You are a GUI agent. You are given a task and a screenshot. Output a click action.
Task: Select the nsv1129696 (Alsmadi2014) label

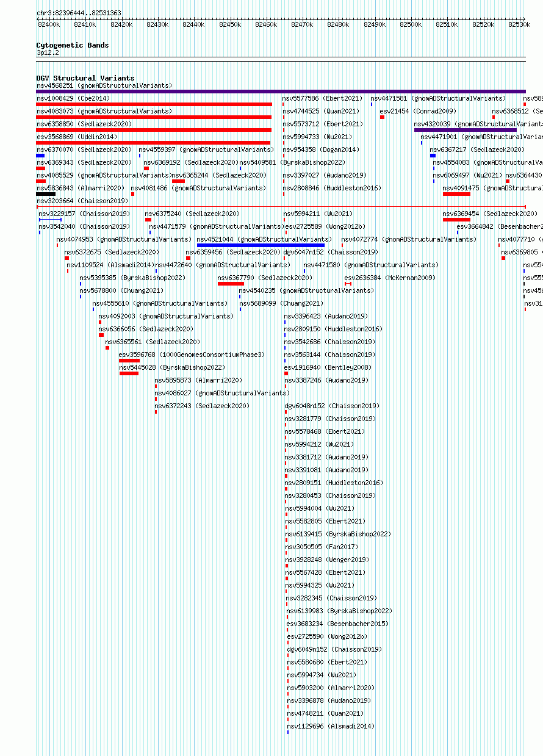331,726
